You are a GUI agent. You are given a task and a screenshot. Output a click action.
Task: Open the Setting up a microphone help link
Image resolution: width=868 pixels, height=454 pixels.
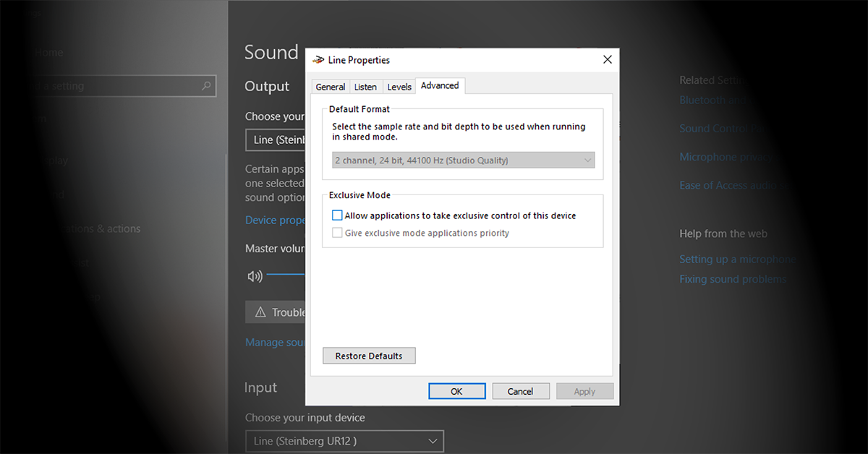click(x=737, y=259)
